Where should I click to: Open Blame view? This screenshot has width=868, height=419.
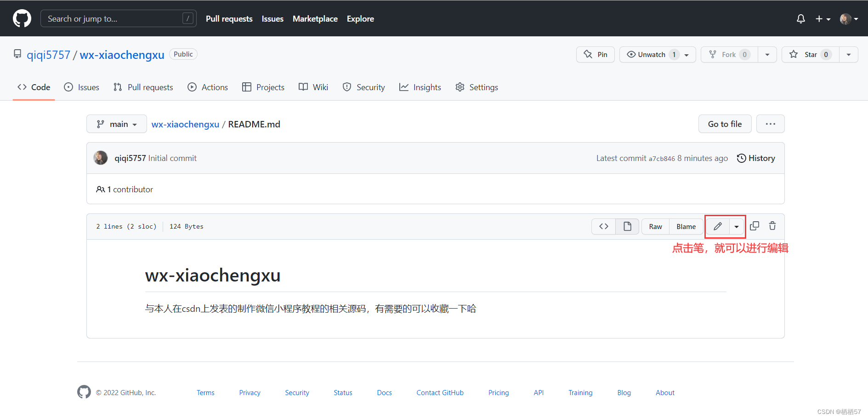686,226
